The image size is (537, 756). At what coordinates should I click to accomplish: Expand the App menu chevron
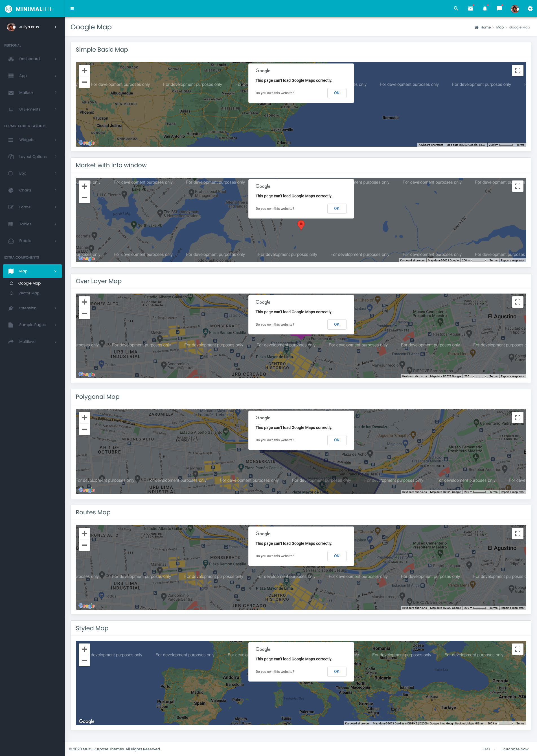[x=56, y=76]
